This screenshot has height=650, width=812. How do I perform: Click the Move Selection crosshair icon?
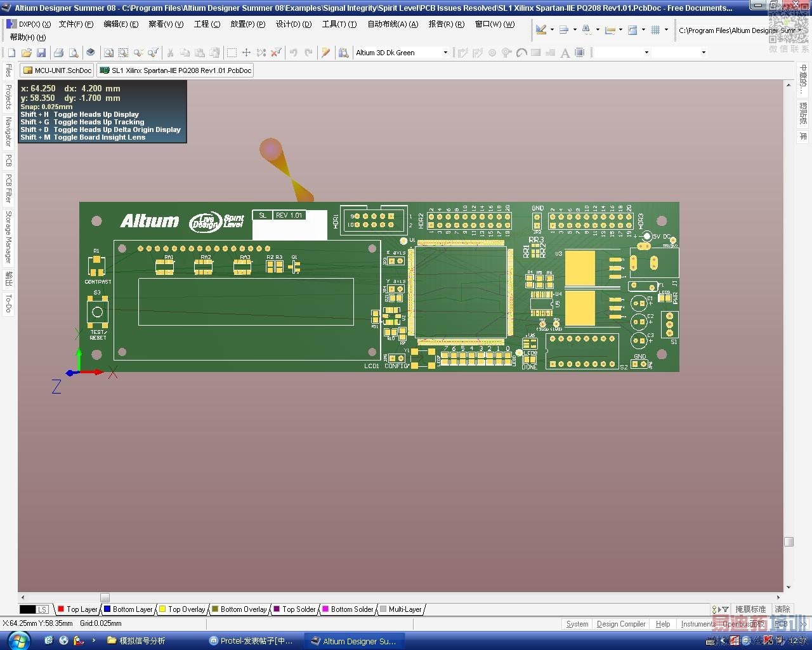(246, 53)
